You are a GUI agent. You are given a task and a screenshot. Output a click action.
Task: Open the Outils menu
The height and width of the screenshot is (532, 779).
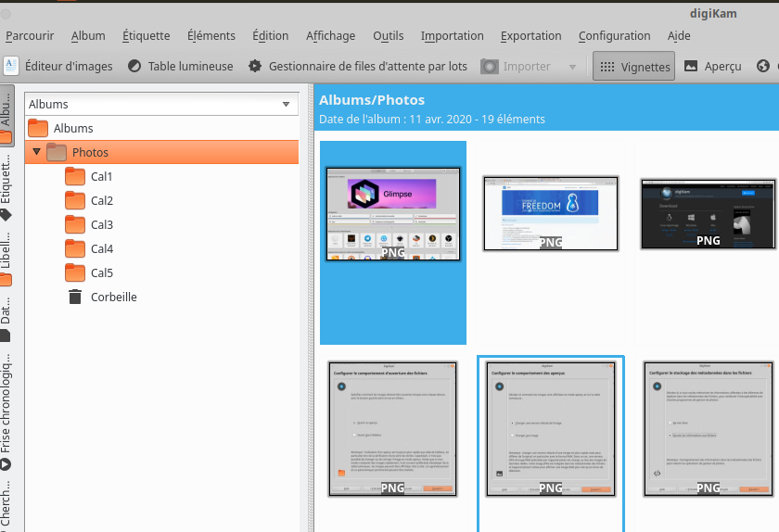388,36
